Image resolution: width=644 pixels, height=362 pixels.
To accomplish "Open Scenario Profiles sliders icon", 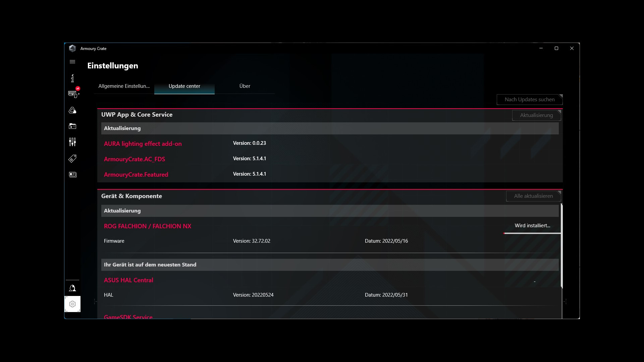I will tap(72, 142).
